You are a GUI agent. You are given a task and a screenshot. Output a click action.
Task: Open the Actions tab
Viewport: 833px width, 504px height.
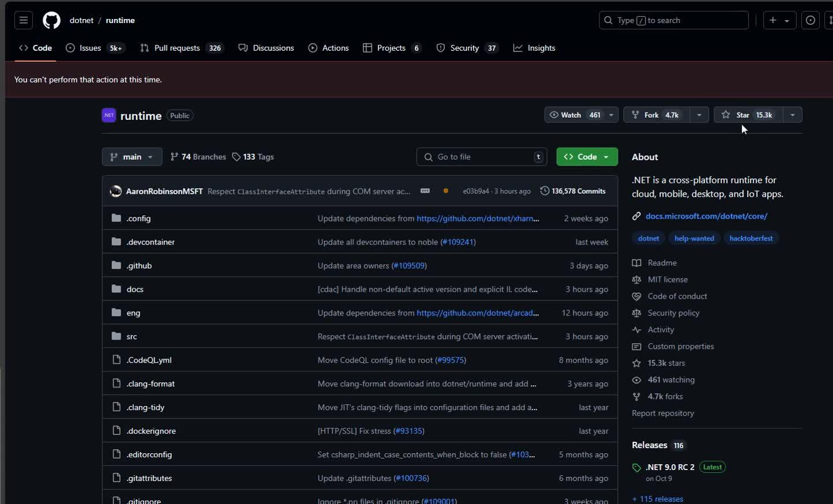tap(328, 48)
